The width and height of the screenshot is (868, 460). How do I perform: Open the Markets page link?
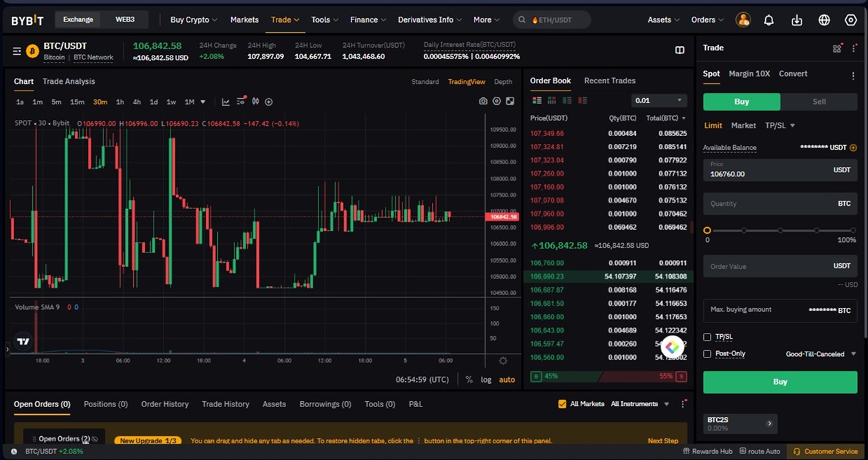(244, 20)
